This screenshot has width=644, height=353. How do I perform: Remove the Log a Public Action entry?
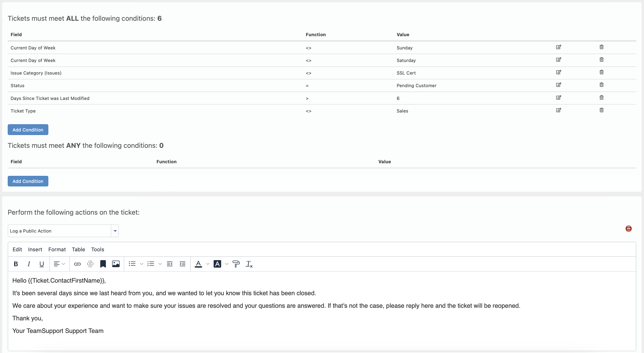click(x=629, y=229)
